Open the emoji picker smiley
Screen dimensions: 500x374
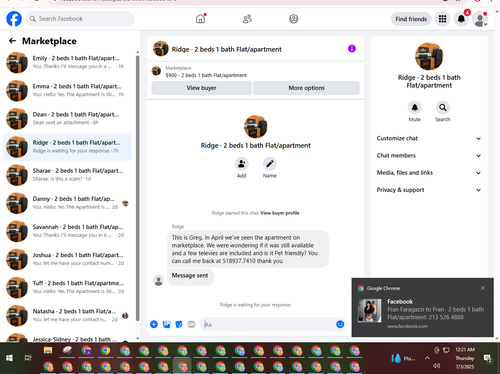pos(340,324)
